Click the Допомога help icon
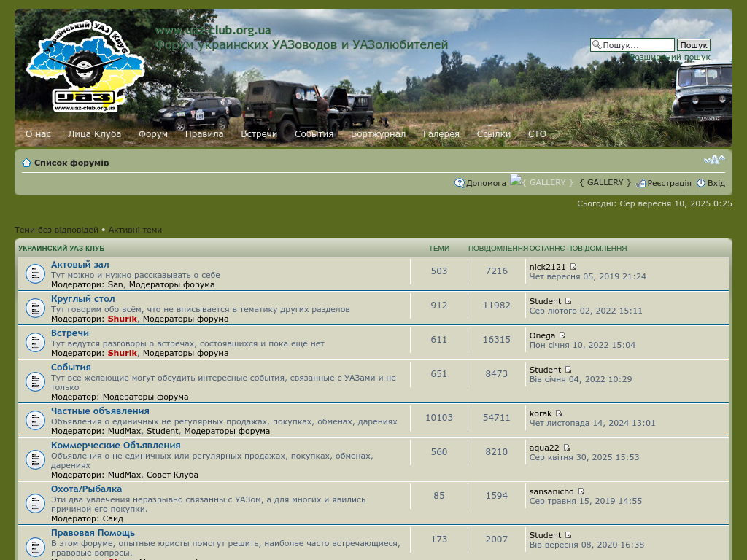 460,183
